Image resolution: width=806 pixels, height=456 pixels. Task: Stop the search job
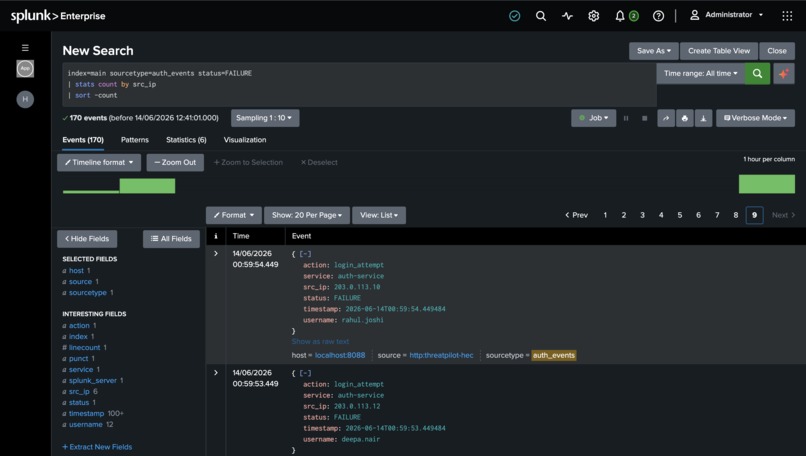pyautogui.click(x=645, y=118)
